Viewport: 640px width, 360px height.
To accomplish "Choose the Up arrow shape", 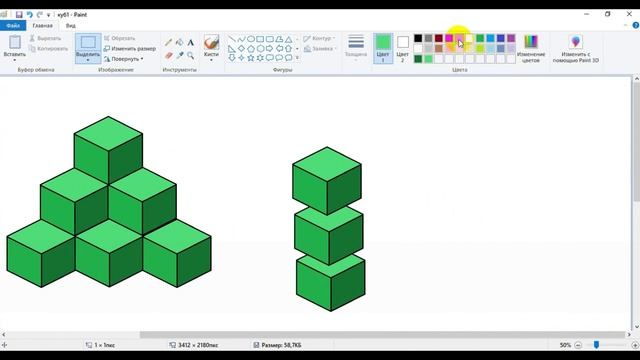I will click(x=289, y=49).
